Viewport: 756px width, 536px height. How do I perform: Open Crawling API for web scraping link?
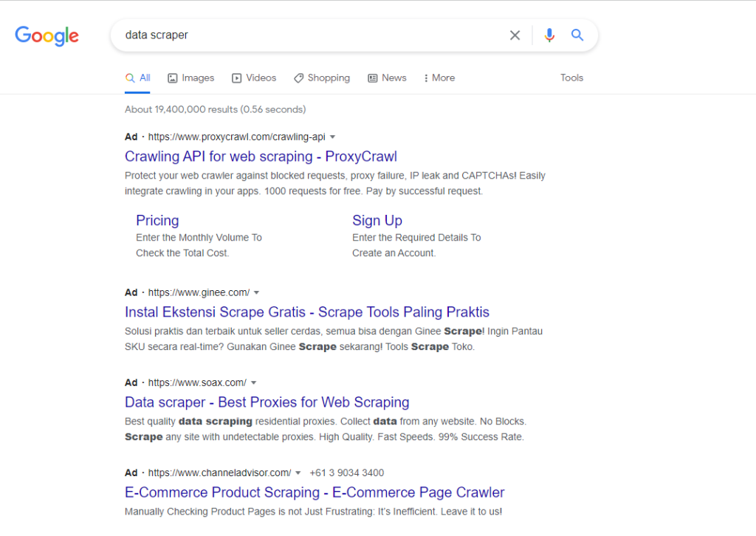click(261, 157)
